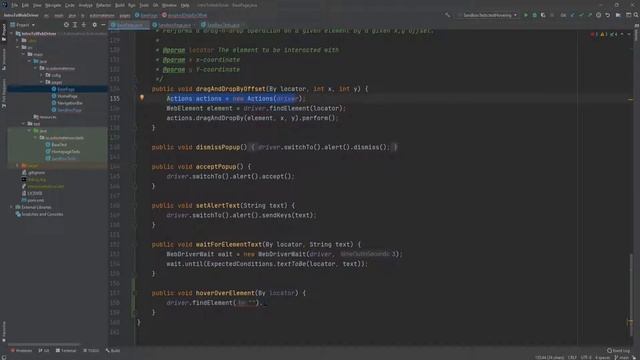This screenshot has height=360, width=640.
Task: Select BaseTest class in project tree
Action: point(56,144)
